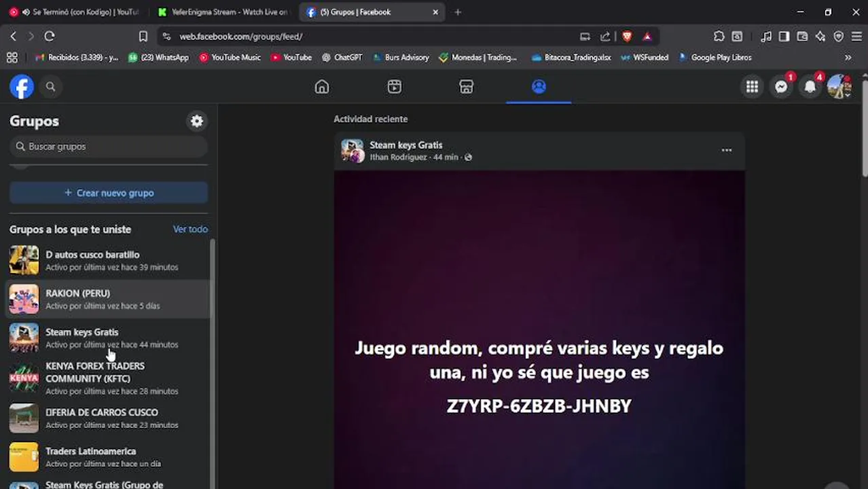Open Brave Wallet icon
This screenshot has height=489, width=868.
click(803, 37)
